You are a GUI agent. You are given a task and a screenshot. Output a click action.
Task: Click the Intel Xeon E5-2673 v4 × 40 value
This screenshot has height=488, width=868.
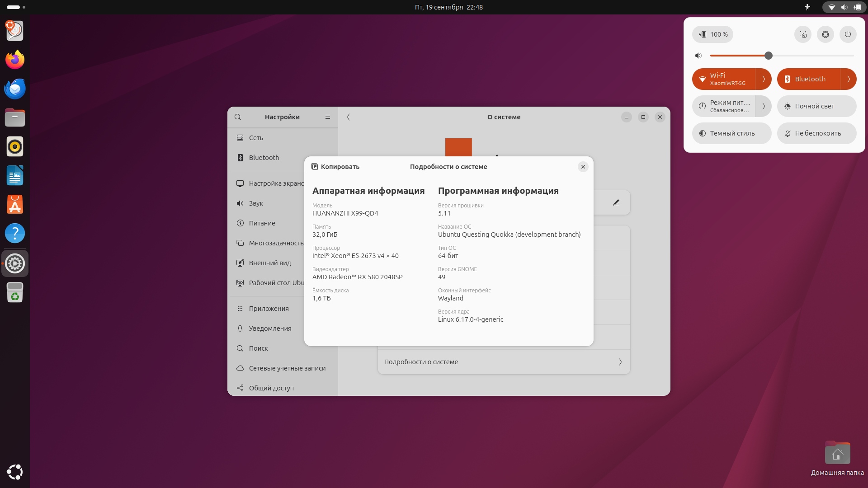pyautogui.click(x=355, y=256)
